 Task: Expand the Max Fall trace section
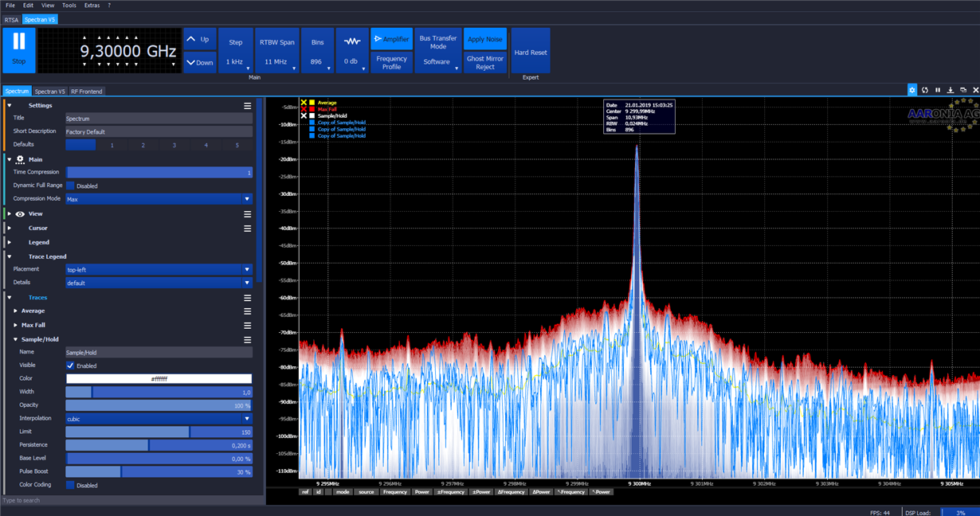tap(16, 325)
